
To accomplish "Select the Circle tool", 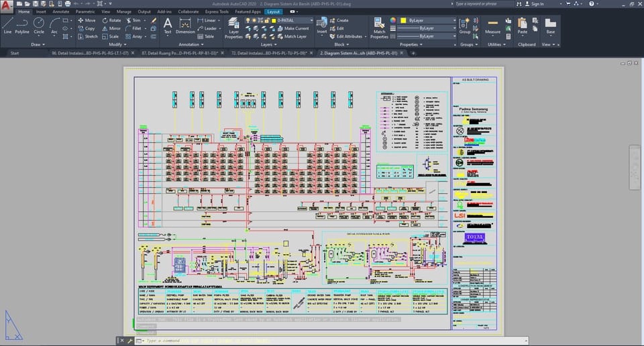I will (x=39, y=25).
